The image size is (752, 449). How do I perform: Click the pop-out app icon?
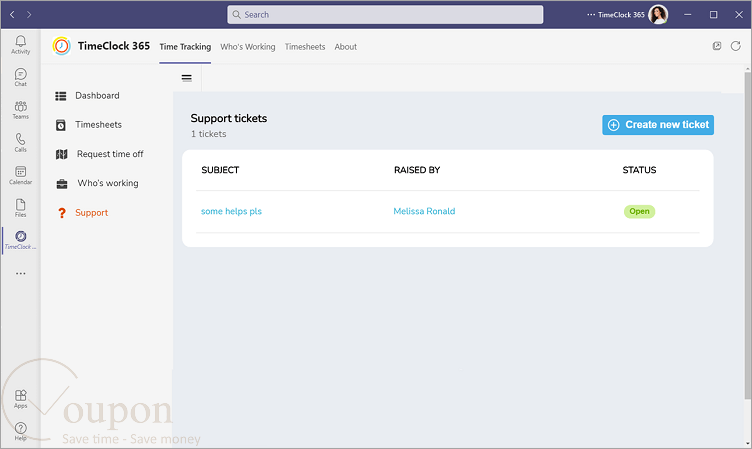717,46
